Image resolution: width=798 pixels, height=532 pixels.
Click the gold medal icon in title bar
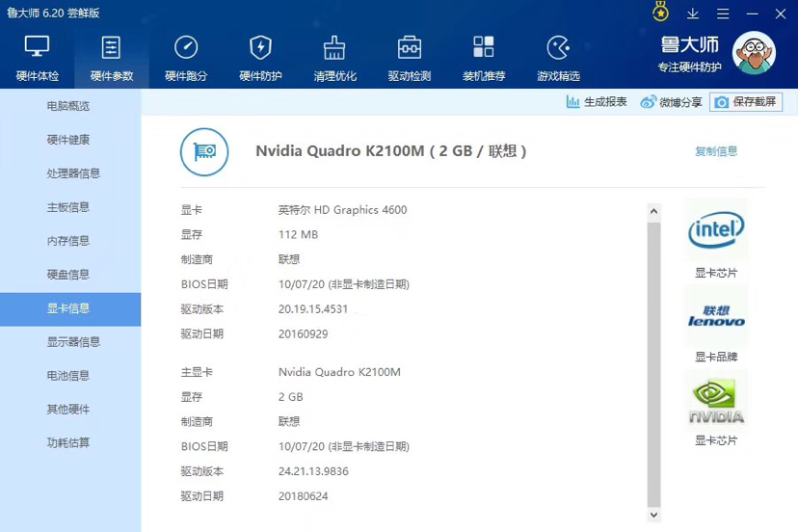pyautogui.click(x=660, y=12)
